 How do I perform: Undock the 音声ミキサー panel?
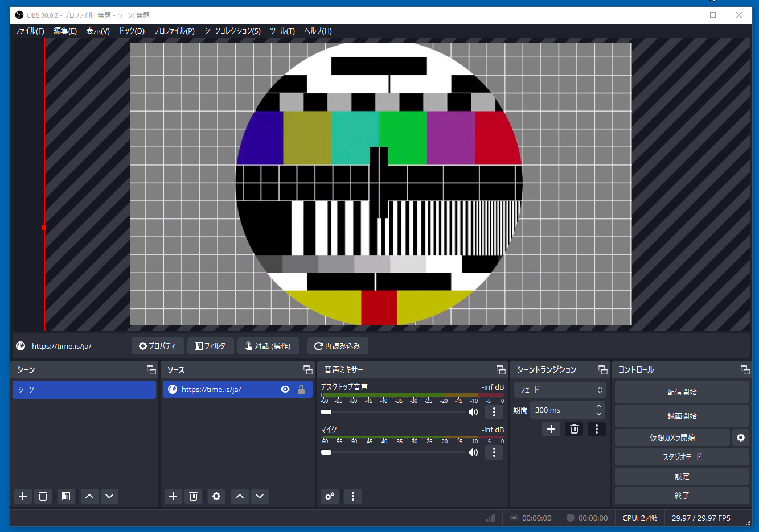500,370
